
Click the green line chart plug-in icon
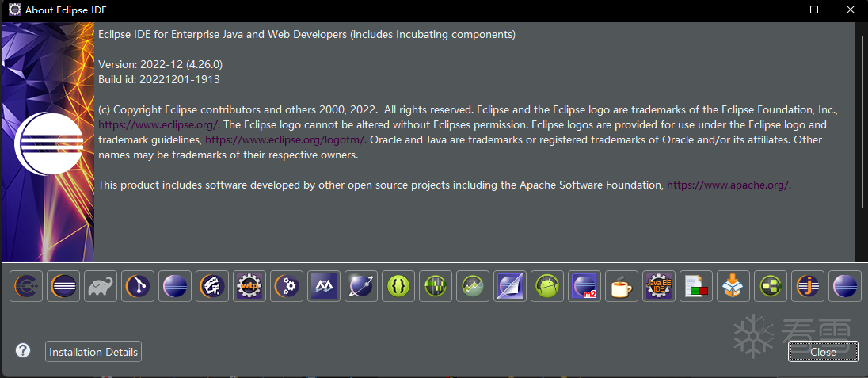(472, 286)
